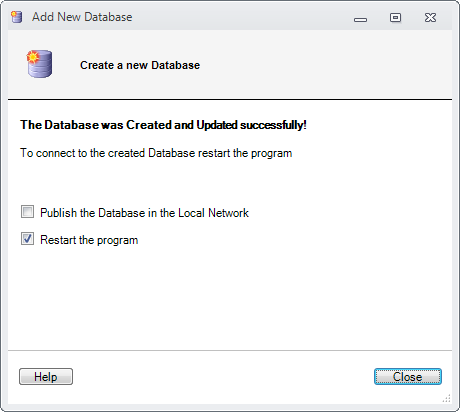460x412 pixels.
Task: Click the blank footer area between Help and Close
Action: (223, 377)
